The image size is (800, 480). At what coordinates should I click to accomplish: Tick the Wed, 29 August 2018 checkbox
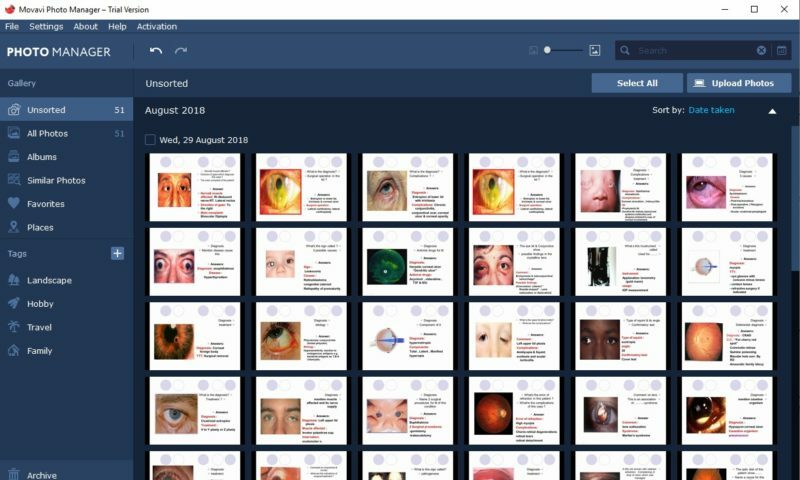click(150, 140)
